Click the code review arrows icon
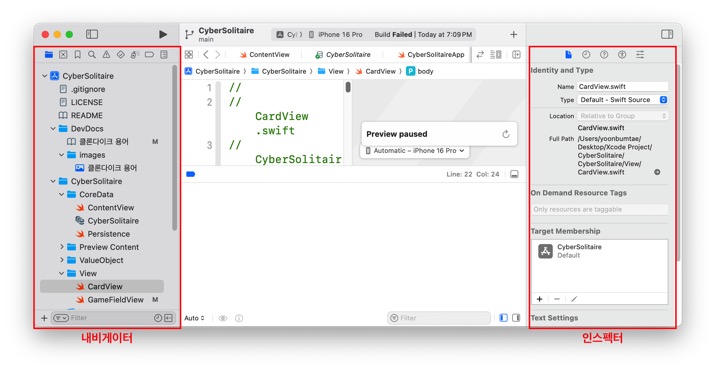This screenshot has width=716, height=371. (480, 54)
